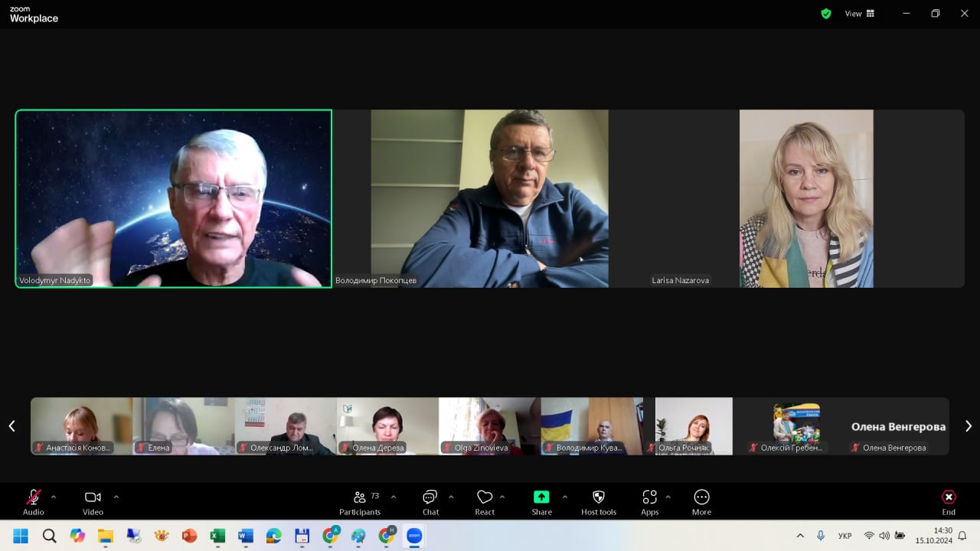980x551 pixels.
Task: Open the Chrome profile H taskbar icon
Action: click(x=386, y=536)
